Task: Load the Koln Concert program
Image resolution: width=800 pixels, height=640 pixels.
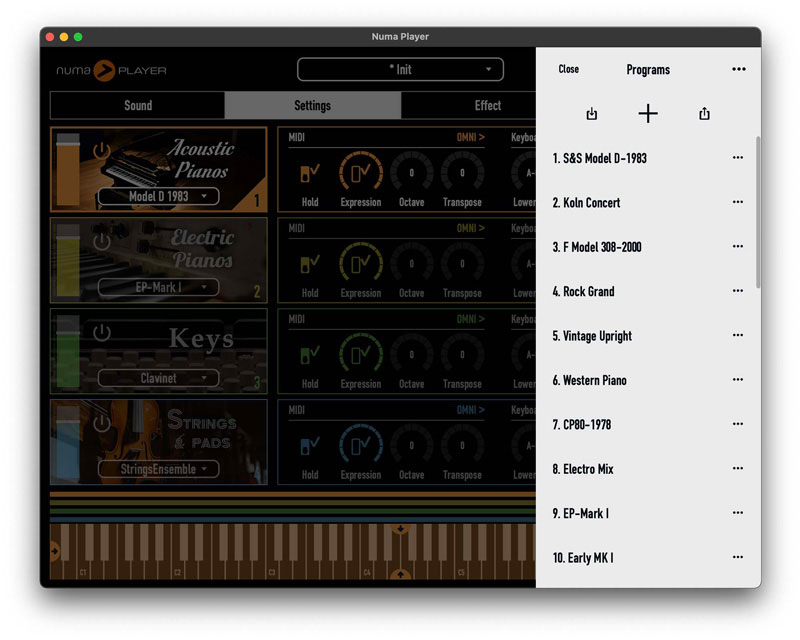Action: pyautogui.click(x=586, y=203)
